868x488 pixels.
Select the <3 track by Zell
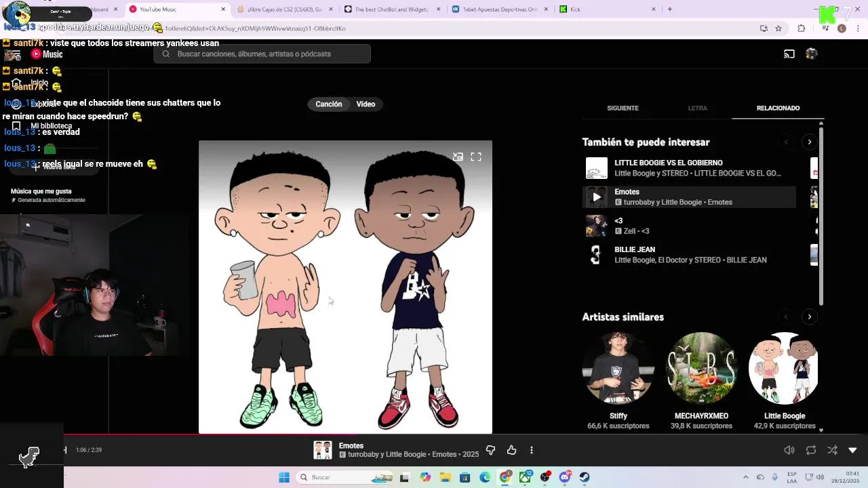click(690, 226)
